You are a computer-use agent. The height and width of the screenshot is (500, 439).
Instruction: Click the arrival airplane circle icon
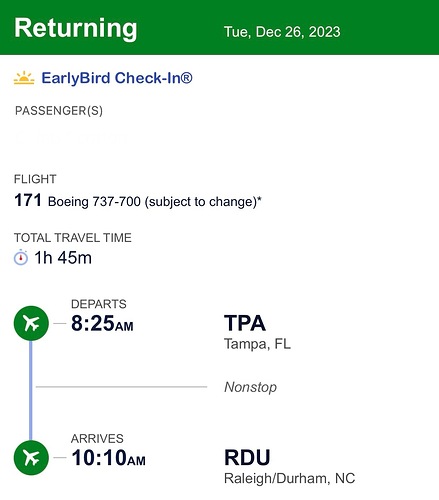(31, 458)
